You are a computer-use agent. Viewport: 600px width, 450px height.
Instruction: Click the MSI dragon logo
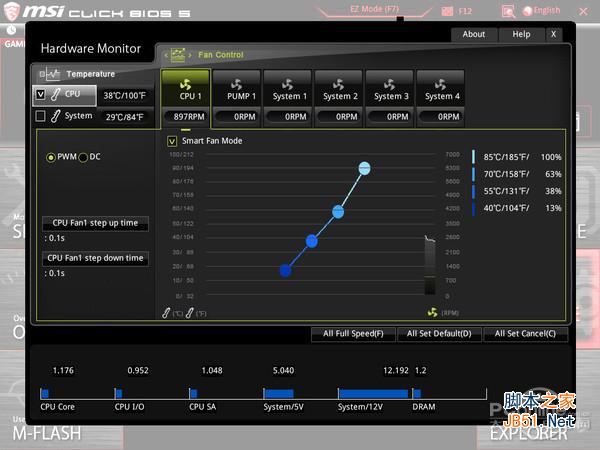click(11, 11)
